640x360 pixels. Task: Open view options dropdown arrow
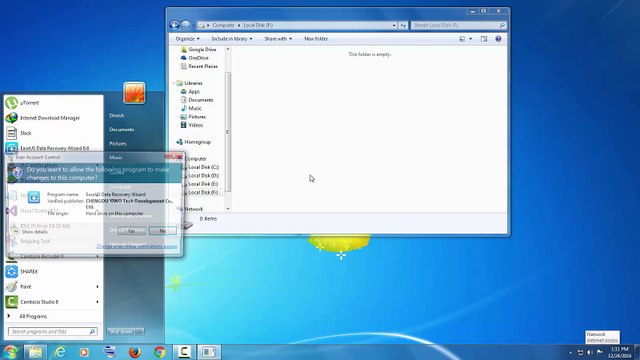(470, 39)
